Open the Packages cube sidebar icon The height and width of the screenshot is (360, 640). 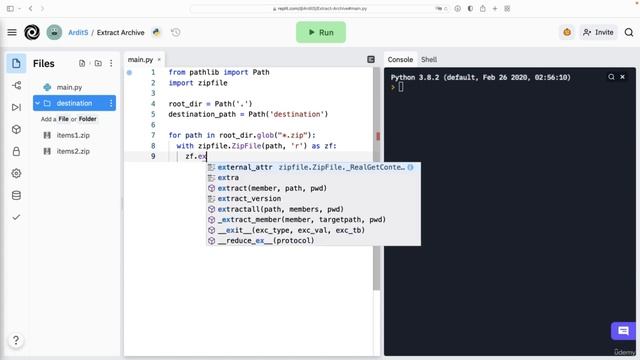(x=16, y=129)
